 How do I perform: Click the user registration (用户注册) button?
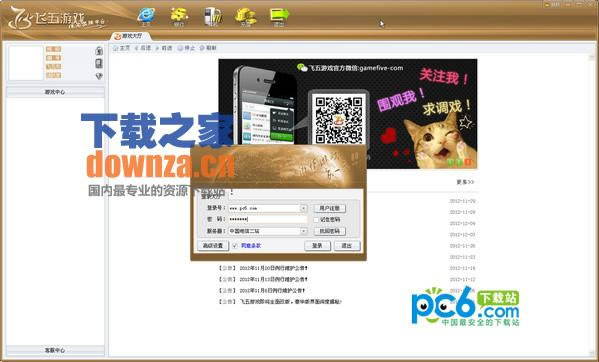point(329,208)
